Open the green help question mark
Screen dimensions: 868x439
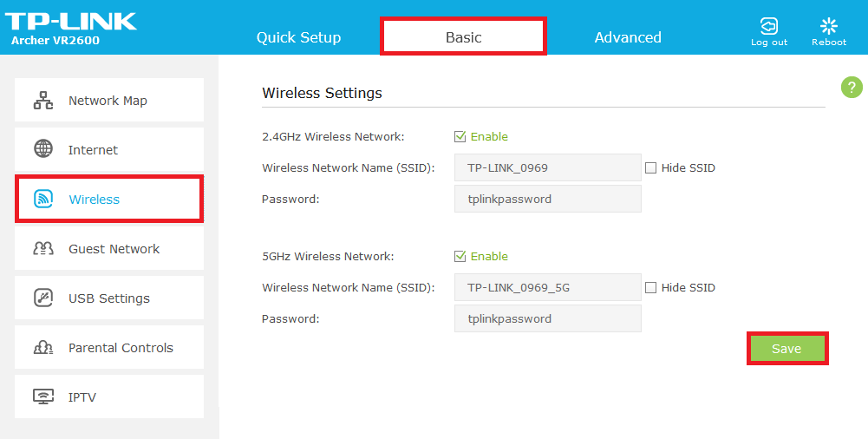tap(852, 88)
